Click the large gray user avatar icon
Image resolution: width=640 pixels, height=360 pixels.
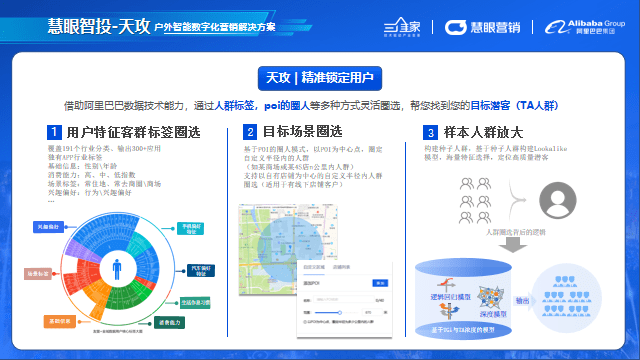558,200
